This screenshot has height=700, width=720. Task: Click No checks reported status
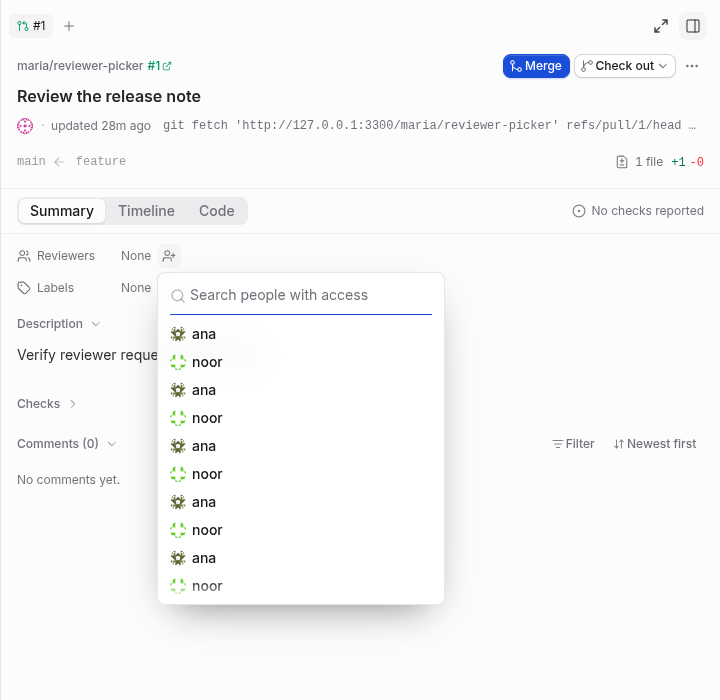(x=638, y=211)
